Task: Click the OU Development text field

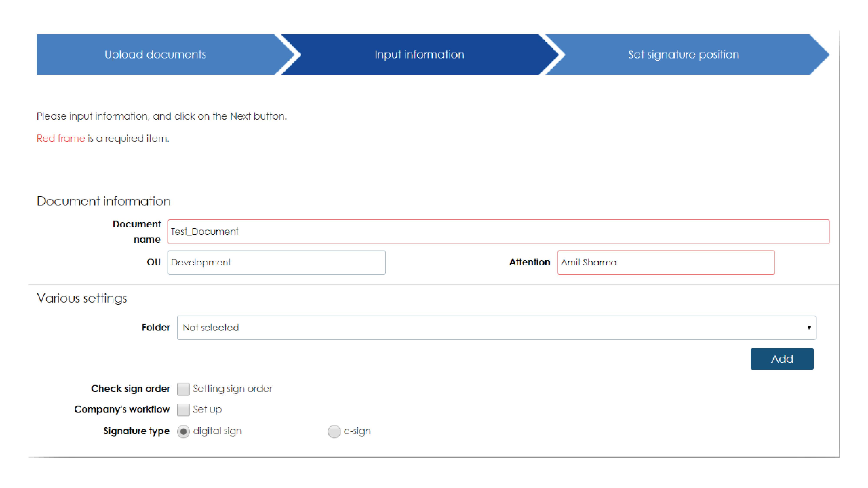Action: (x=276, y=262)
